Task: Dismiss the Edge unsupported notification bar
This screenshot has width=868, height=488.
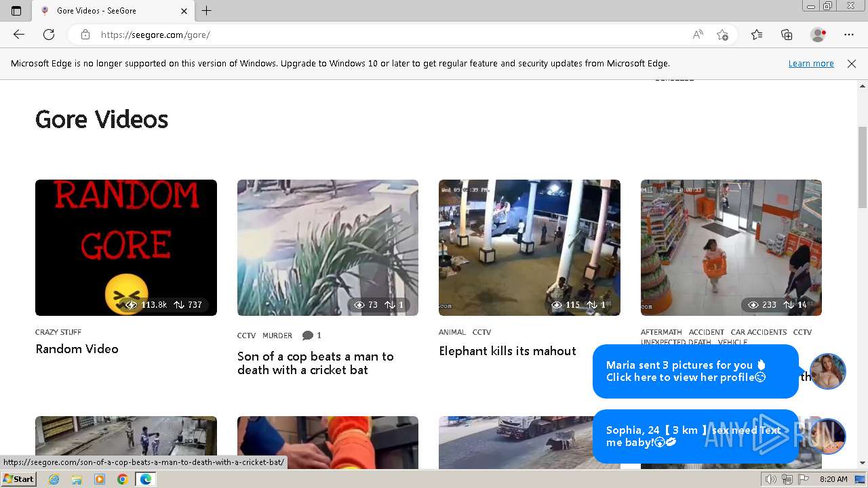Action: pyautogui.click(x=852, y=64)
